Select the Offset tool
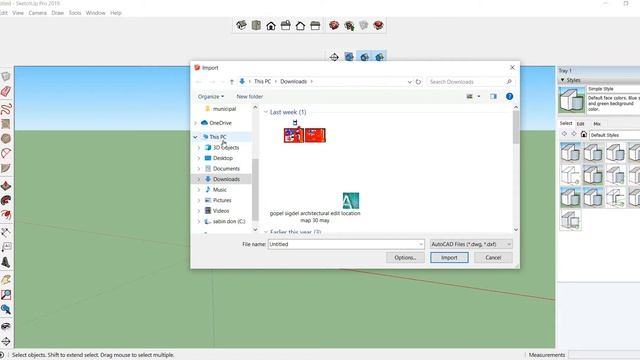The height and width of the screenshot is (360, 640). pyautogui.click(x=6, y=215)
